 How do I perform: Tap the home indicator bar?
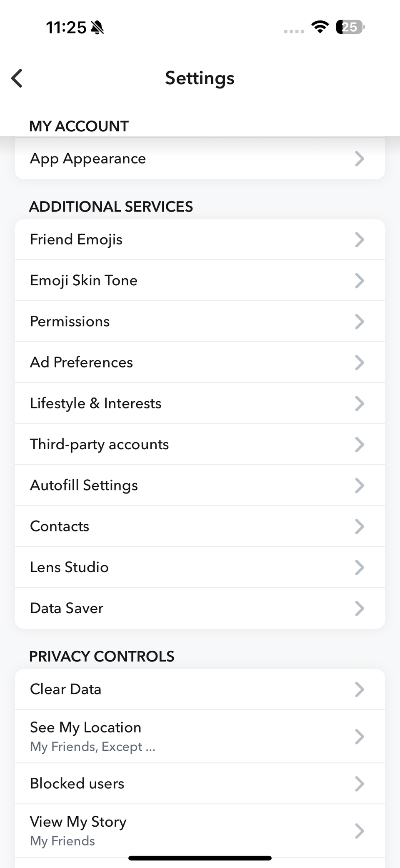[200, 858]
